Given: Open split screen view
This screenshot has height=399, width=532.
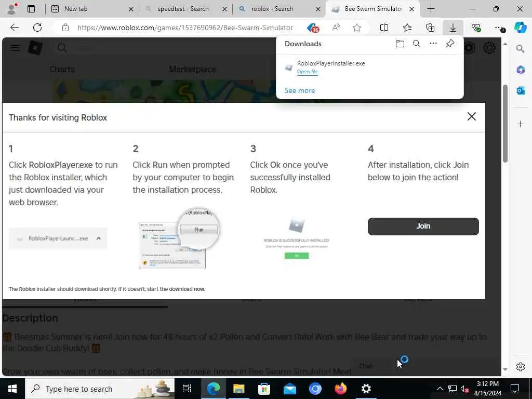Looking at the screenshot, I should [x=384, y=28].
